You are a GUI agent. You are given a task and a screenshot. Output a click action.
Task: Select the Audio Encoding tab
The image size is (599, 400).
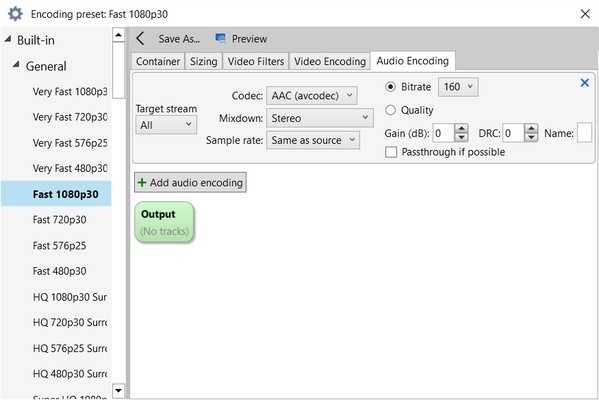tap(413, 61)
